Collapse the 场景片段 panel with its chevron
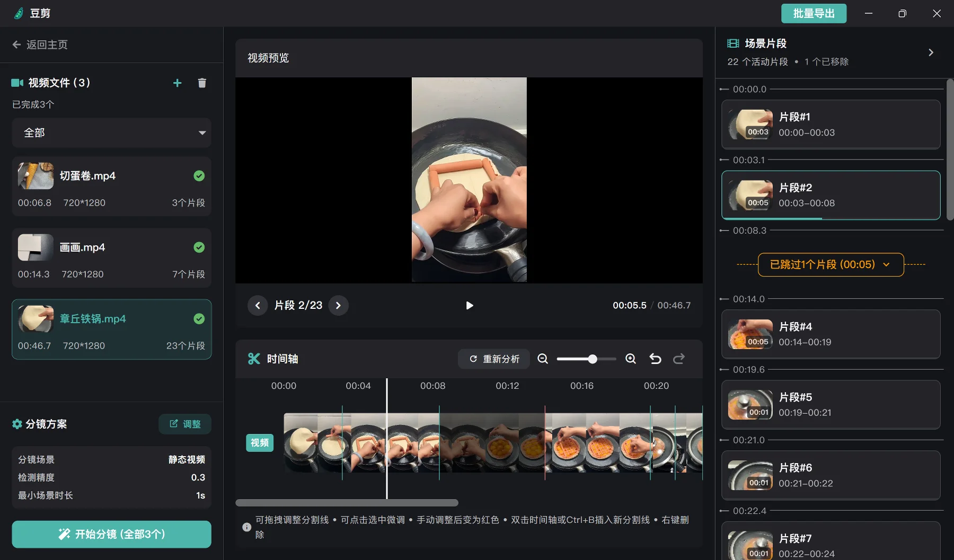Viewport: 954px width, 560px height. [930, 52]
